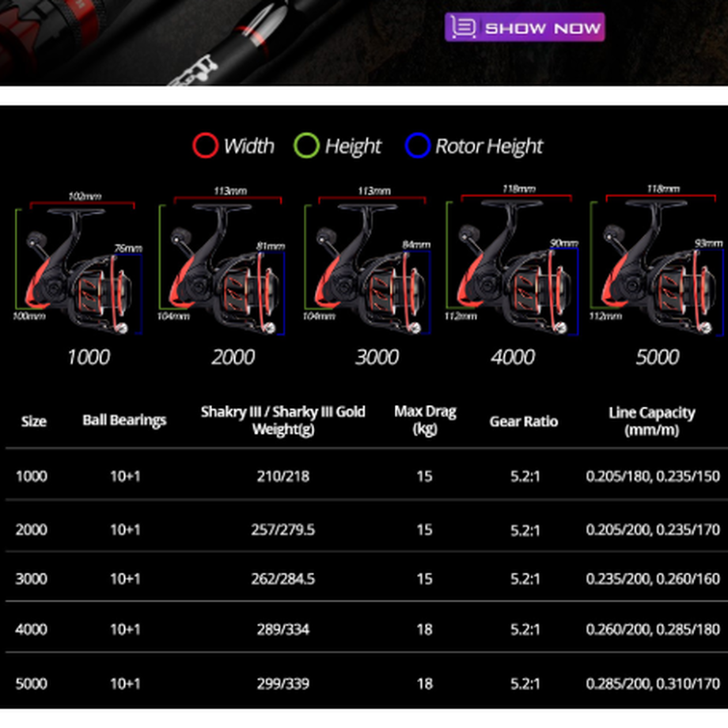Click the 102mm width label above the 1000 reel
The height and width of the screenshot is (728, 728).
click(85, 196)
